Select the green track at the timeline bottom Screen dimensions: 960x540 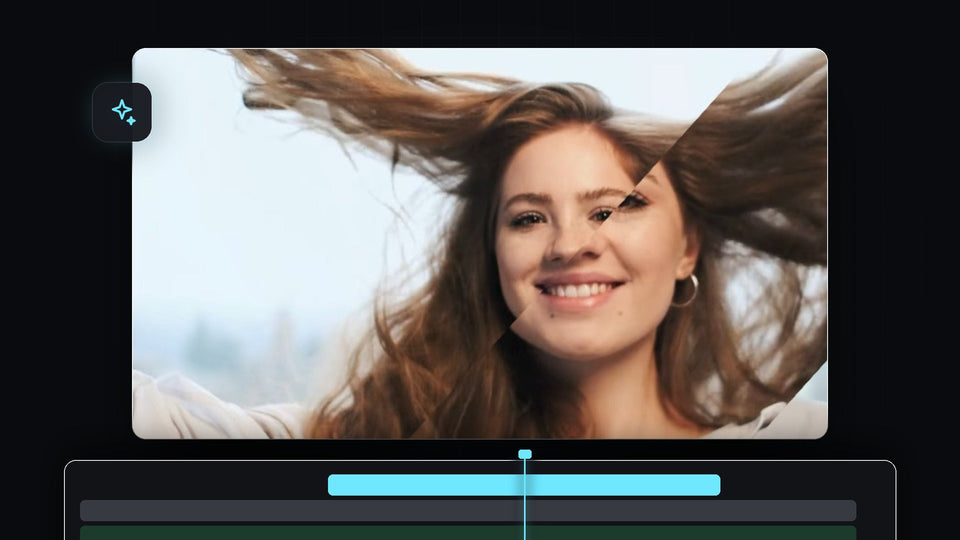coord(468,533)
